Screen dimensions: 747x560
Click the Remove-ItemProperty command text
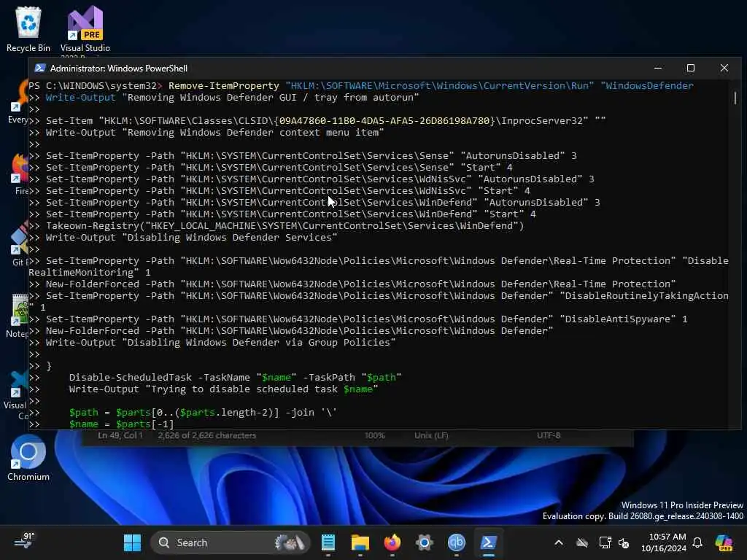pos(223,86)
